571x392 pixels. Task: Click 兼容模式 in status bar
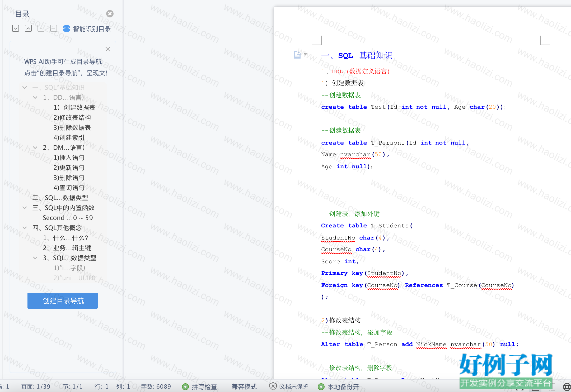pyautogui.click(x=244, y=387)
